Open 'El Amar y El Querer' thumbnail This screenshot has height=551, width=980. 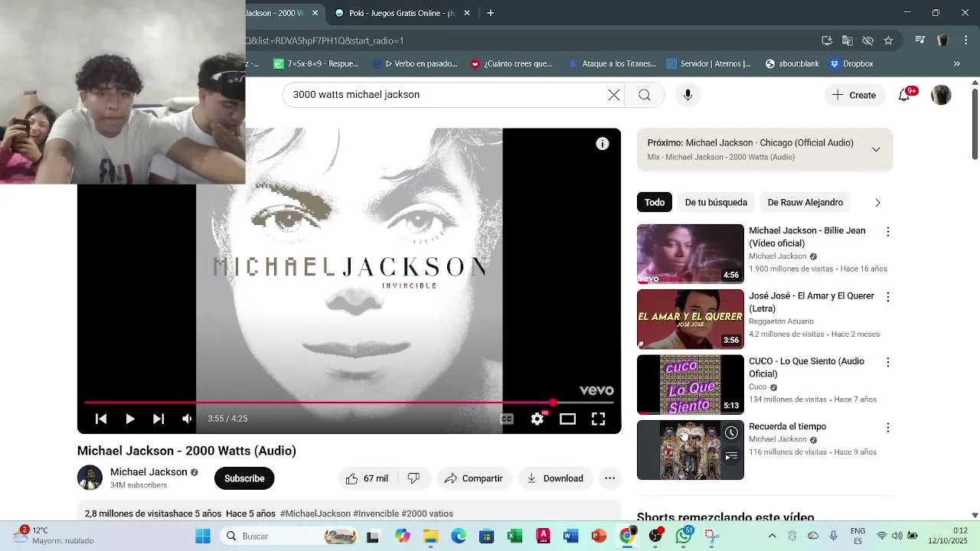pyautogui.click(x=691, y=319)
